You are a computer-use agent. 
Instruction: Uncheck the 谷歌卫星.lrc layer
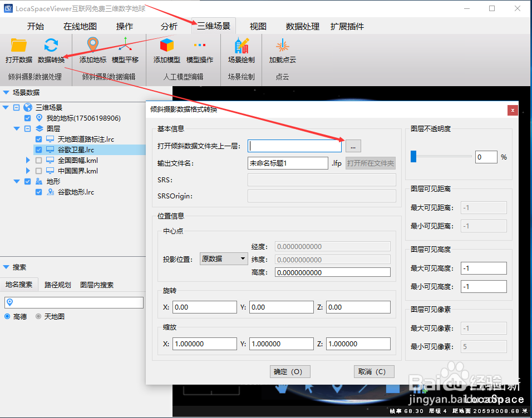point(39,150)
